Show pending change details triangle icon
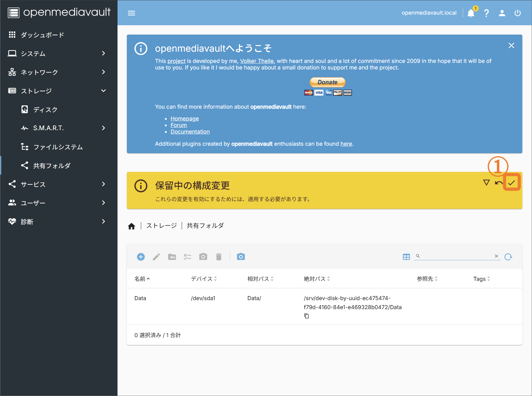This screenshot has width=532, height=396. (x=486, y=182)
